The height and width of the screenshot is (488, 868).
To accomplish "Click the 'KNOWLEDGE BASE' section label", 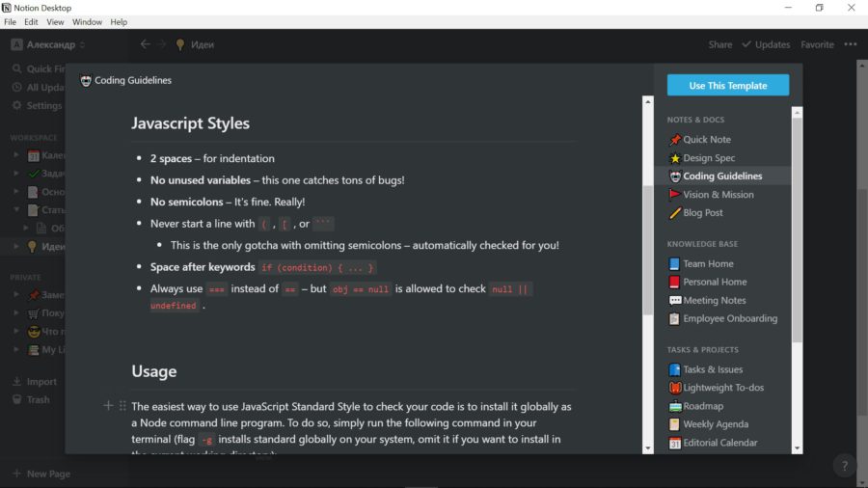I will pyautogui.click(x=702, y=244).
